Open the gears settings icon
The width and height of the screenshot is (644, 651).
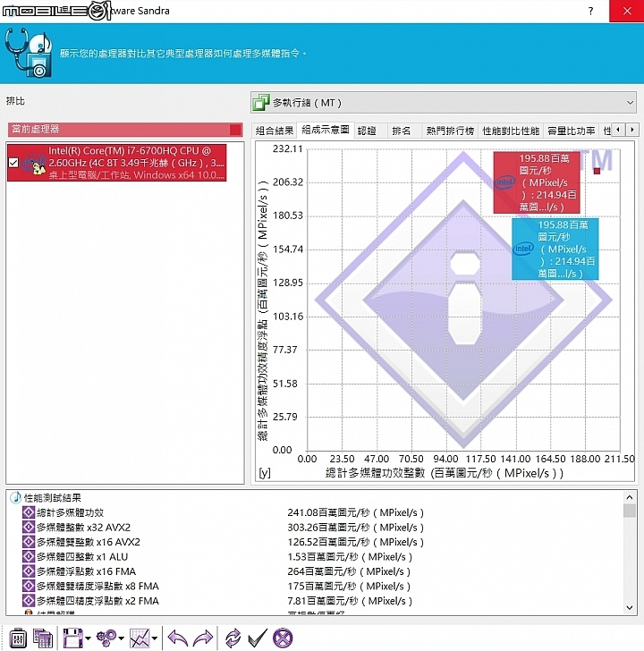tap(106, 638)
